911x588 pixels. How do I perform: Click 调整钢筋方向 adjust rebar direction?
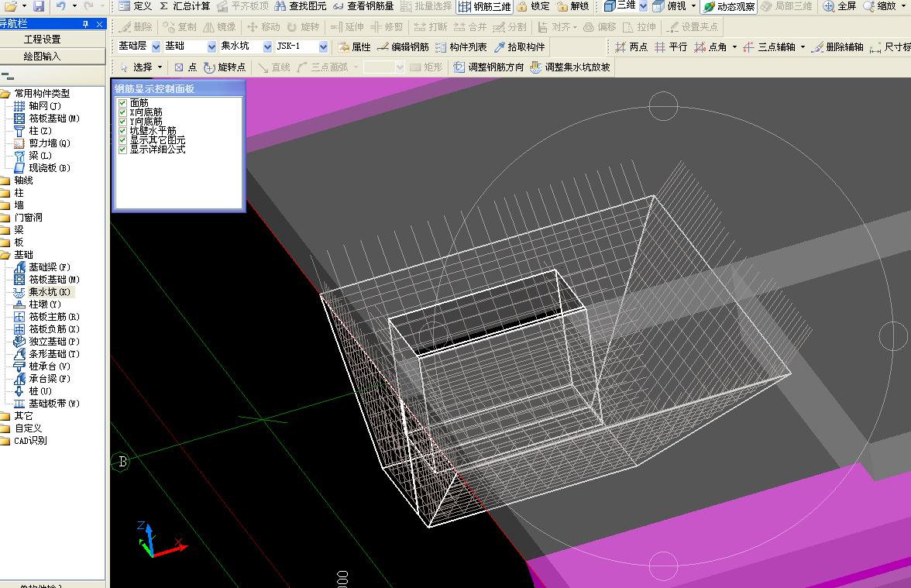click(488, 67)
